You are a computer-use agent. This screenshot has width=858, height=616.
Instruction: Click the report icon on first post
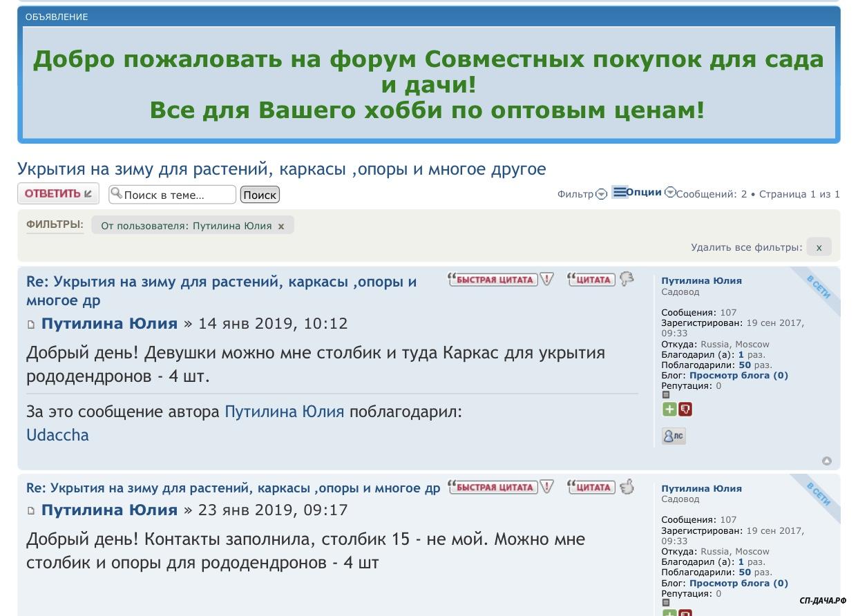[x=547, y=279]
